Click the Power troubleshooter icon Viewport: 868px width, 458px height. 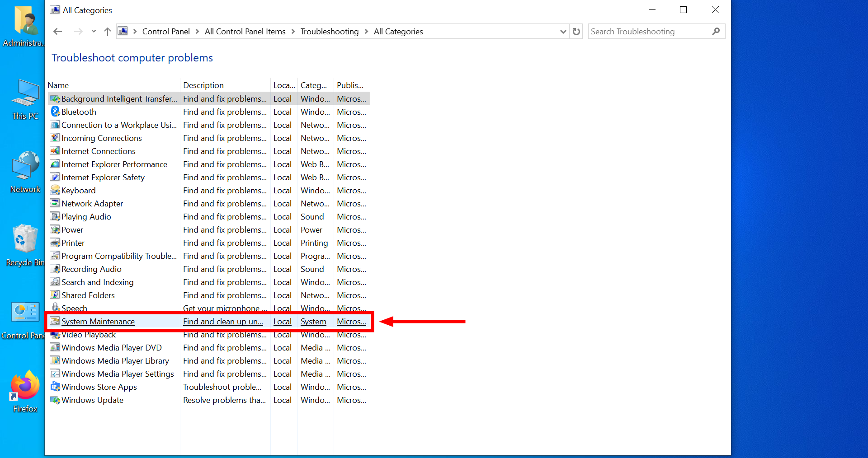(55, 229)
